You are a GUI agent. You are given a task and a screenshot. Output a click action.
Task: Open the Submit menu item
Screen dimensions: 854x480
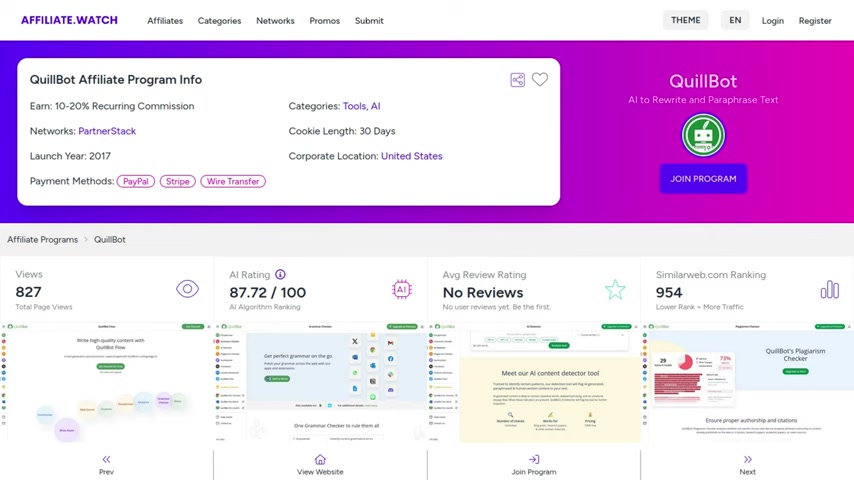pyautogui.click(x=369, y=21)
